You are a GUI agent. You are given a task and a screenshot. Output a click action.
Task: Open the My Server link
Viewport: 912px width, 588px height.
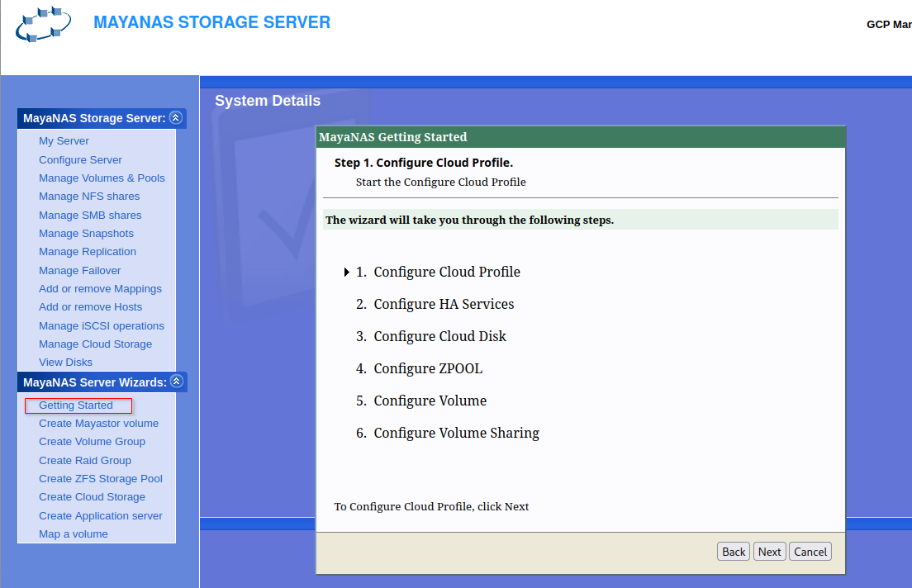[x=64, y=141]
